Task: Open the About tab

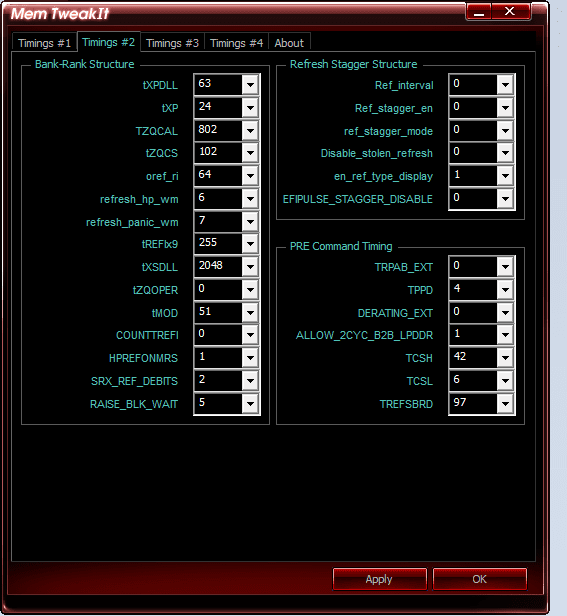Action: pyautogui.click(x=289, y=43)
